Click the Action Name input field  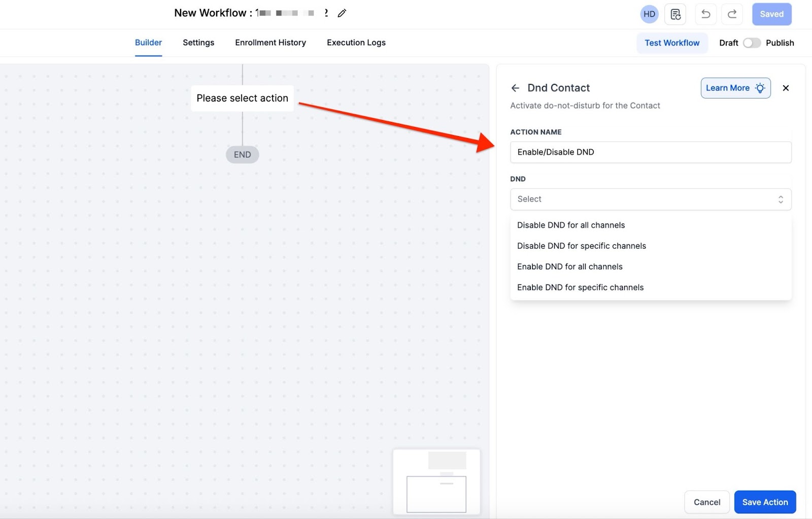tap(650, 152)
